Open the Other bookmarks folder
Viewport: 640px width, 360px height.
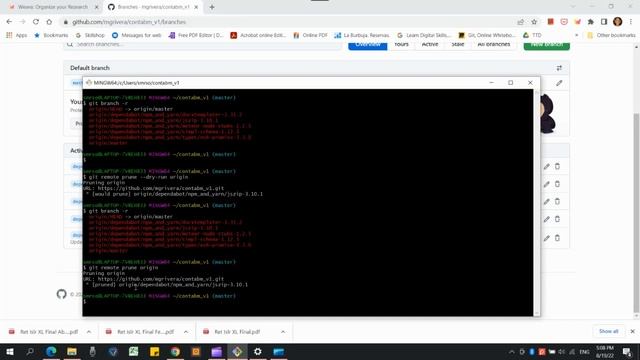tap(611, 35)
